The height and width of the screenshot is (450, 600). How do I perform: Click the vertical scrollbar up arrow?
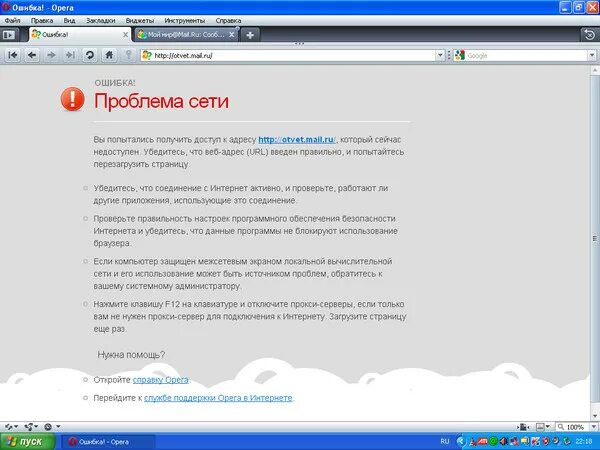click(595, 71)
